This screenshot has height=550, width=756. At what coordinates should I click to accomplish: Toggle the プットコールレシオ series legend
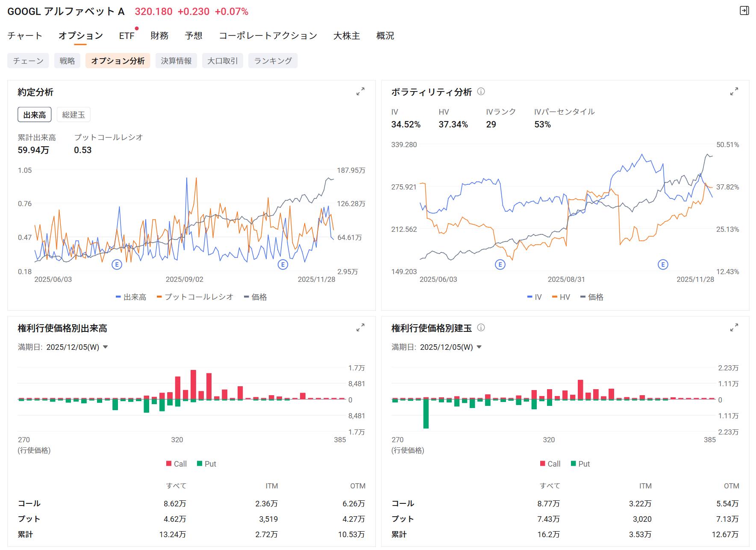tap(195, 297)
